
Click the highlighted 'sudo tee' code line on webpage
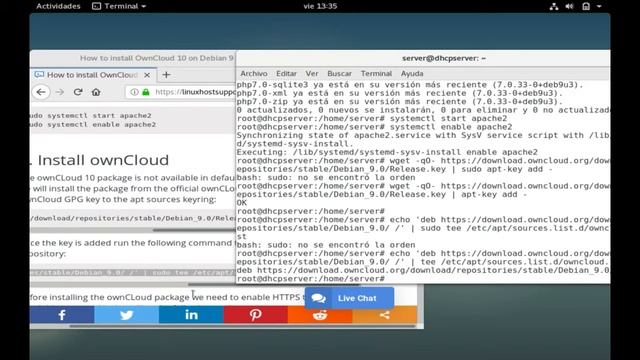(x=133, y=272)
